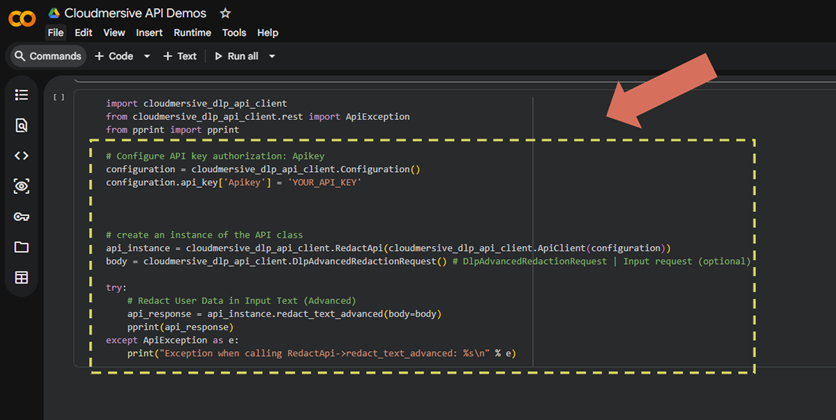Open the table of contents sidebar icon
Viewport: 836px width, 420px height.
click(x=21, y=95)
